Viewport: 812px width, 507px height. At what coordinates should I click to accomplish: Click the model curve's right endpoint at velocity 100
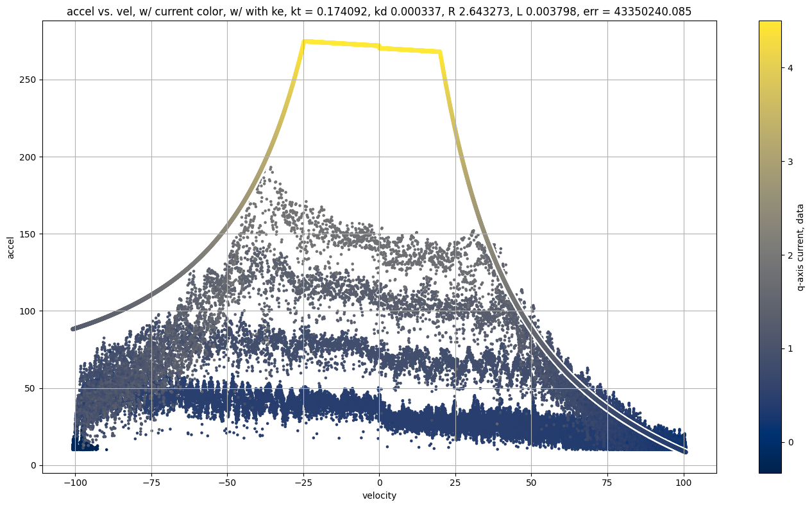tap(685, 451)
